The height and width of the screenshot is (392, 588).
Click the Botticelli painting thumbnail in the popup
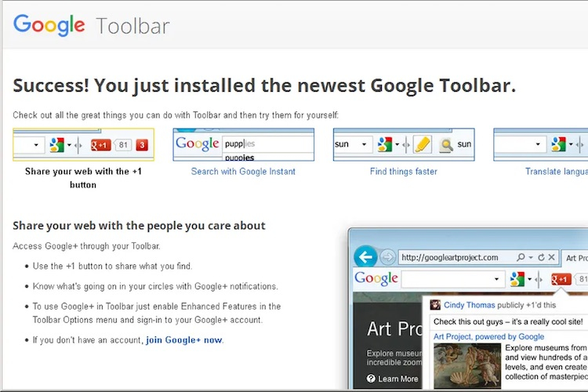(467, 367)
